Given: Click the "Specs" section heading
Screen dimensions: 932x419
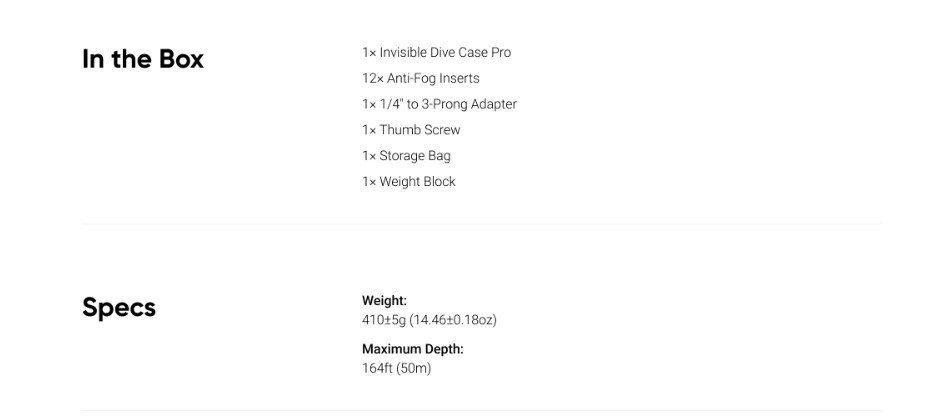Looking at the screenshot, I should [119, 307].
